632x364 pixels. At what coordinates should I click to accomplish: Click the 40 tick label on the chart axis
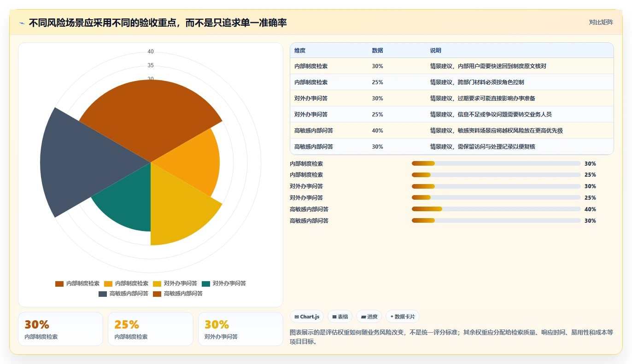(x=151, y=52)
